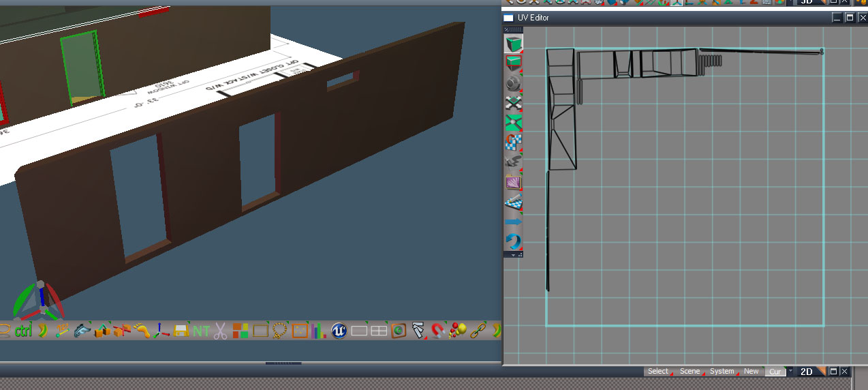Screen dimensions: 868x390
Task: Select the lasso rope selection icon
Action: tap(280, 331)
